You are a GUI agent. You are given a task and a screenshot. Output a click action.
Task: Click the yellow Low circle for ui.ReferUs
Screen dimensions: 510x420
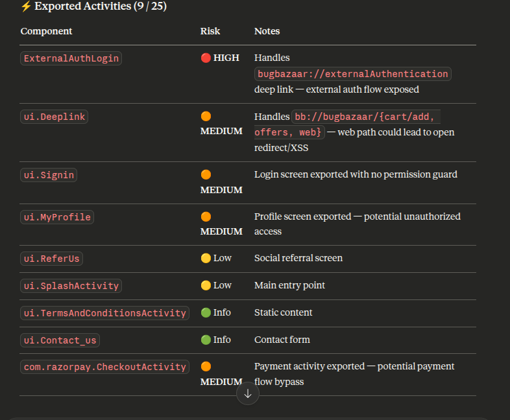coord(206,258)
